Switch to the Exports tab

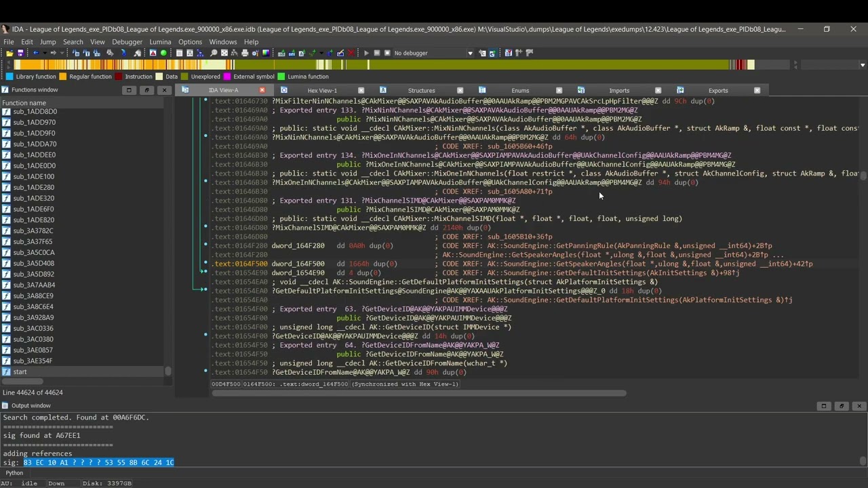[x=718, y=90]
